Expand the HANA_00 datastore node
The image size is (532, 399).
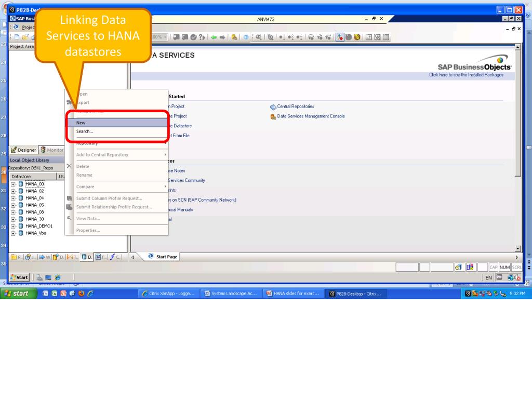point(13,184)
